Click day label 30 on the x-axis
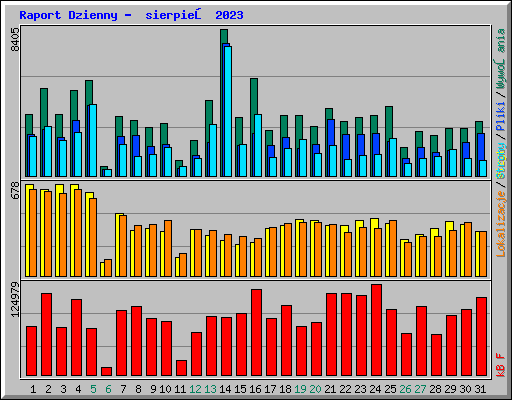This screenshot has width=512, height=400. click(465, 389)
